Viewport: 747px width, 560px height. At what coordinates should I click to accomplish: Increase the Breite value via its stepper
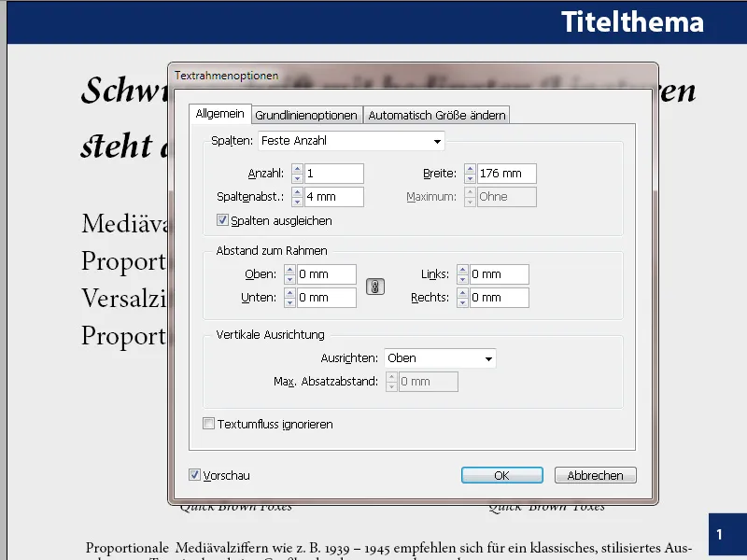tap(470, 169)
